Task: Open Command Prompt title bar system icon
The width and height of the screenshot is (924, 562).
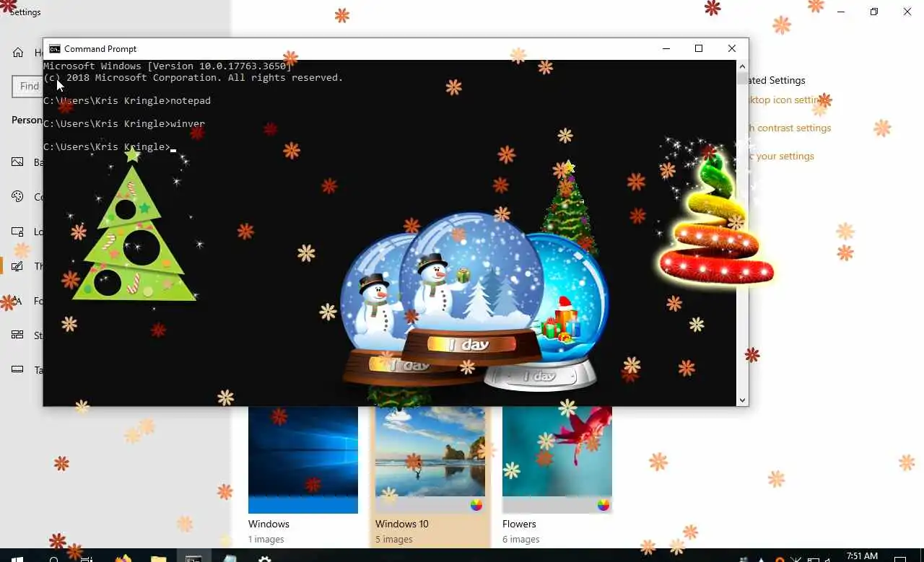Action: pyautogui.click(x=55, y=49)
